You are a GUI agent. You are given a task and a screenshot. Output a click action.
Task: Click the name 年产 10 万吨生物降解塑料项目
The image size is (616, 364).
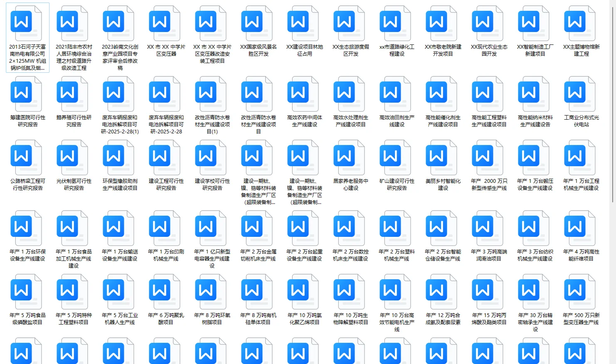(x=351, y=319)
